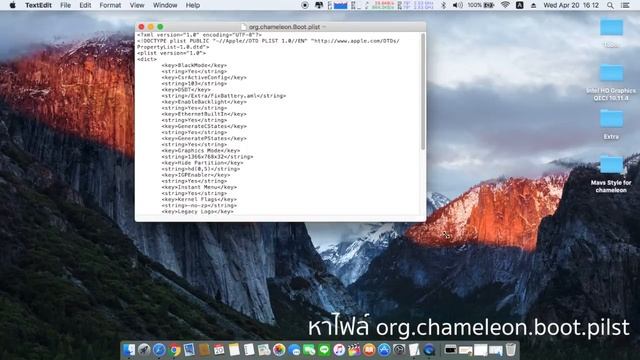Open Notification Center icon
Viewport: 640px width, 360px height.
[x=625, y=5]
